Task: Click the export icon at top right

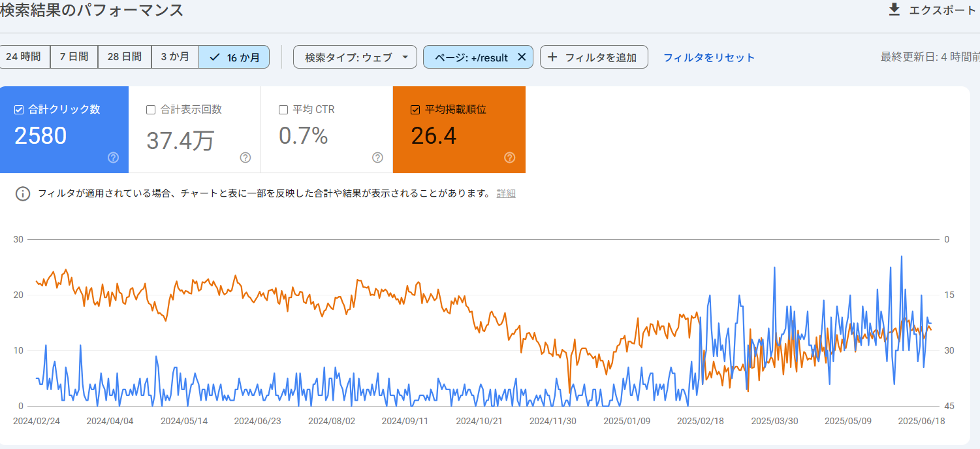Action: [x=894, y=9]
